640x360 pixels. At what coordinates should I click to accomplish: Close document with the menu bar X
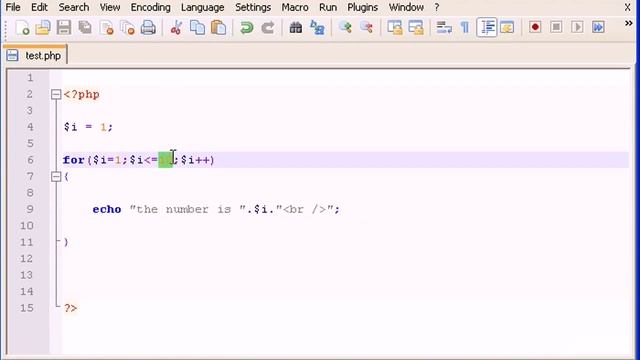[628, 7]
